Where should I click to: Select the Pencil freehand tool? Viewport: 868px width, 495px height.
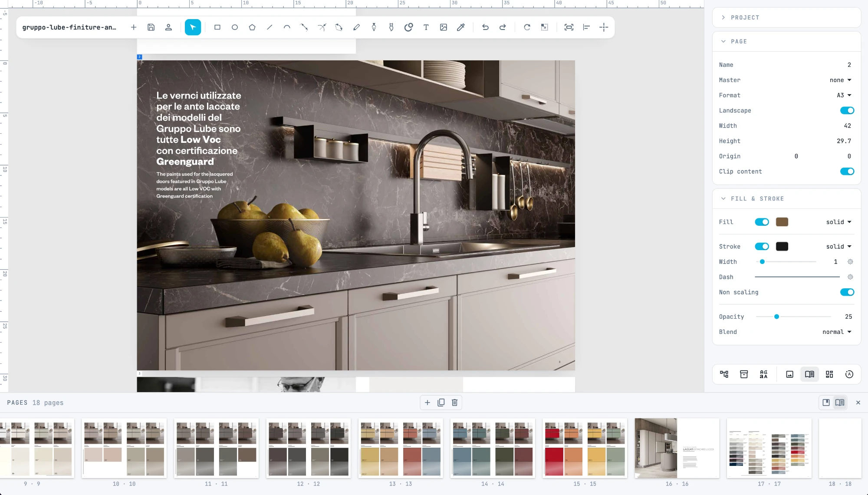point(356,27)
